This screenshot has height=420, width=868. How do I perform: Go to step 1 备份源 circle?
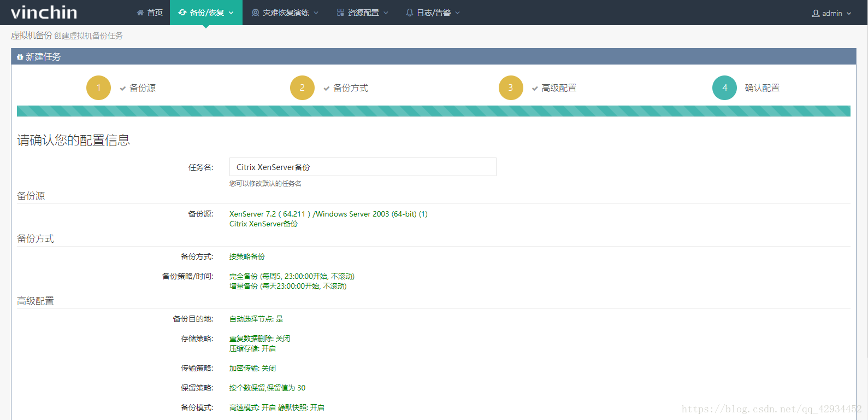click(x=98, y=87)
